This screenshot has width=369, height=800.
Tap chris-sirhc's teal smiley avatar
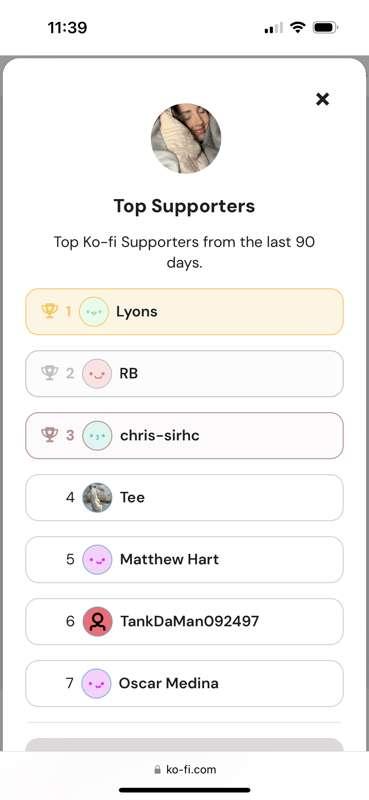click(97, 435)
